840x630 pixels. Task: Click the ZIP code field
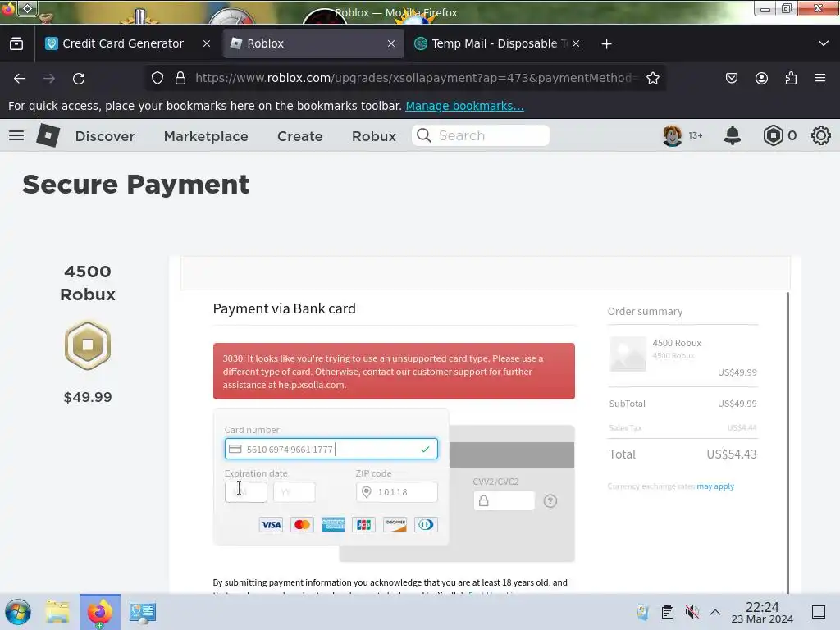396,492
